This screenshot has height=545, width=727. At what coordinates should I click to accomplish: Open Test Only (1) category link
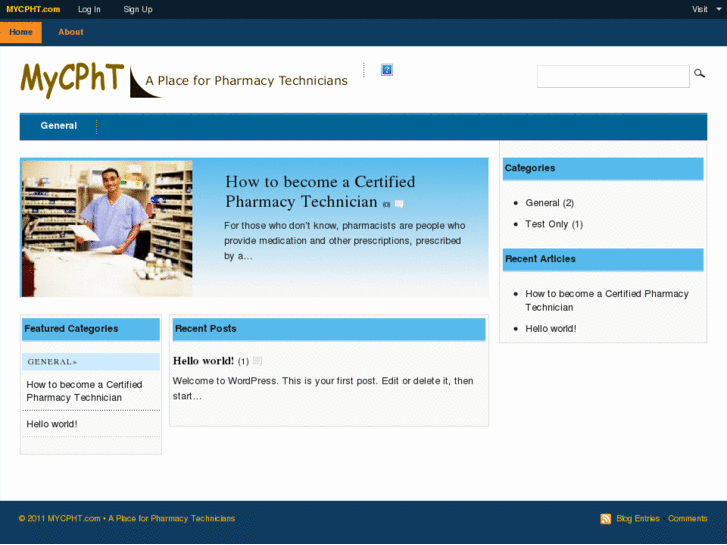click(x=554, y=224)
